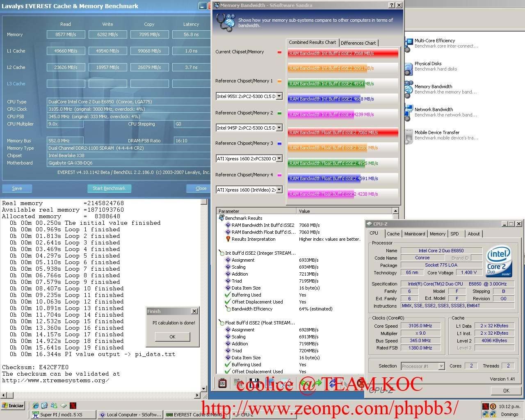This screenshot has height=420, width=525.
Task: Click Super PI horizontal scroll-left arrow
Action: pos(3,395)
